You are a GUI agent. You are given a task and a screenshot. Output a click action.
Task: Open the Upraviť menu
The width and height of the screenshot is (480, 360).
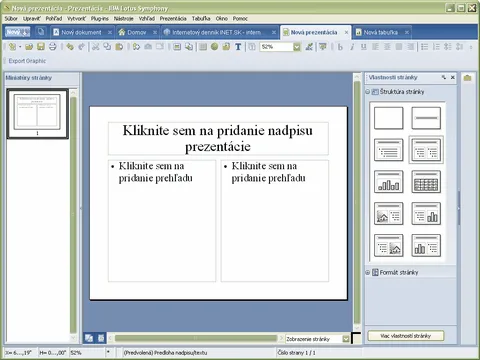tap(32, 18)
